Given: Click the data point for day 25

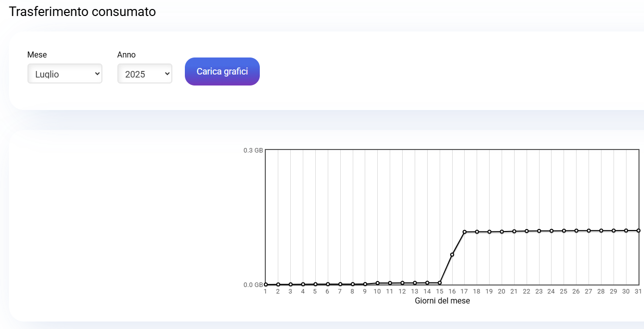Looking at the screenshot, I should pos(564,230).
